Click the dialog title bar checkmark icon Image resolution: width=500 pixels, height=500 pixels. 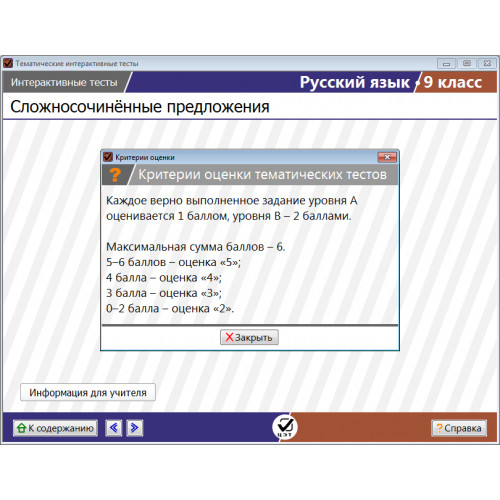(108, 157)
